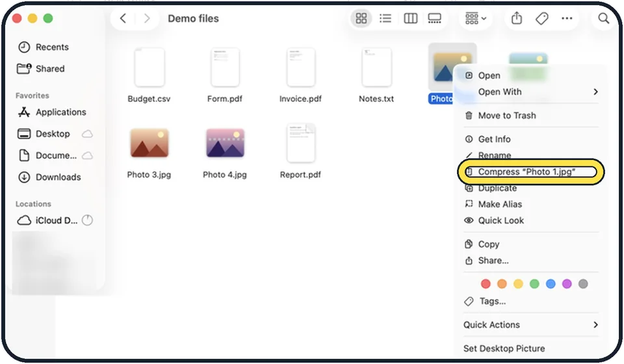Click the Share toolbar icon
Viewport: 624px width, 364px height.
[x=517, y=18]
